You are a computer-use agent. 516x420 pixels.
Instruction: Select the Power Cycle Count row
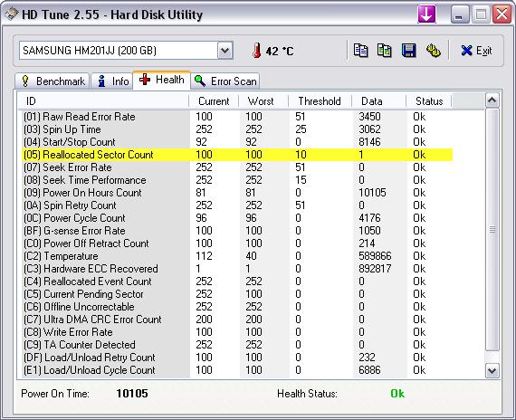click(x=237, y=218)
